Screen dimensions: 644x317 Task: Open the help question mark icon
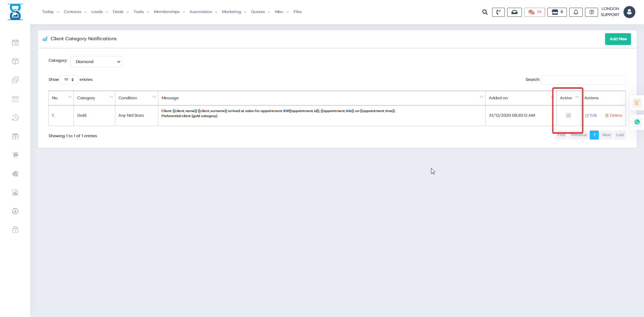coord(591,12)
